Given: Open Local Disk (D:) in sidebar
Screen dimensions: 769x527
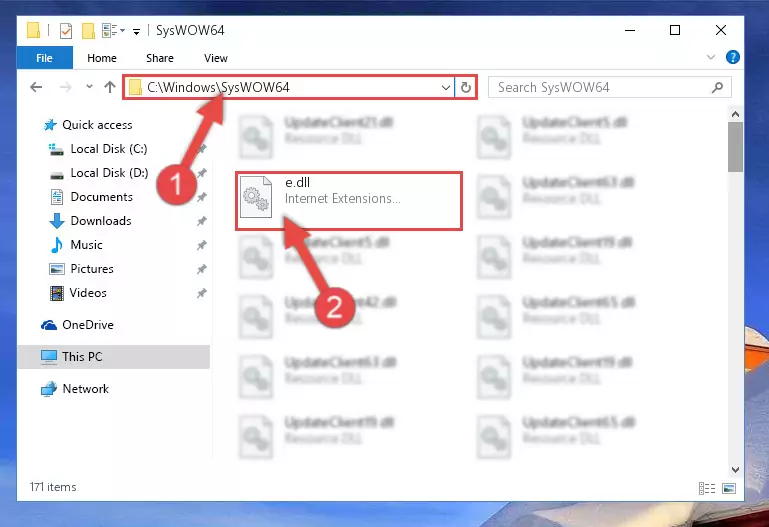Looking at the screenshot, I should point(109,173).
